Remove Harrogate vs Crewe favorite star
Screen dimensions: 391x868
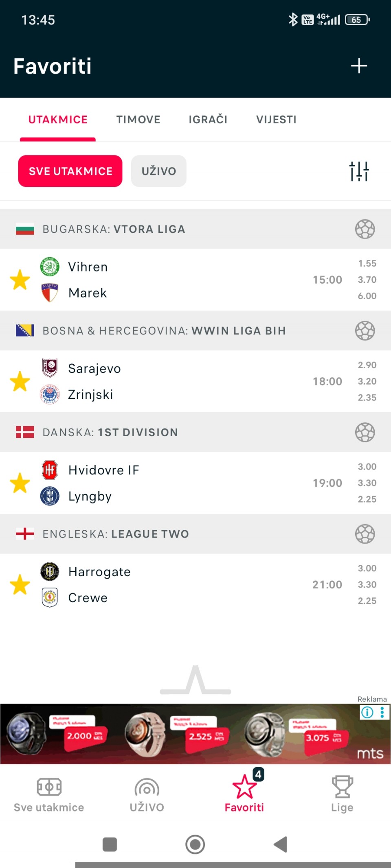coord(20,585)
